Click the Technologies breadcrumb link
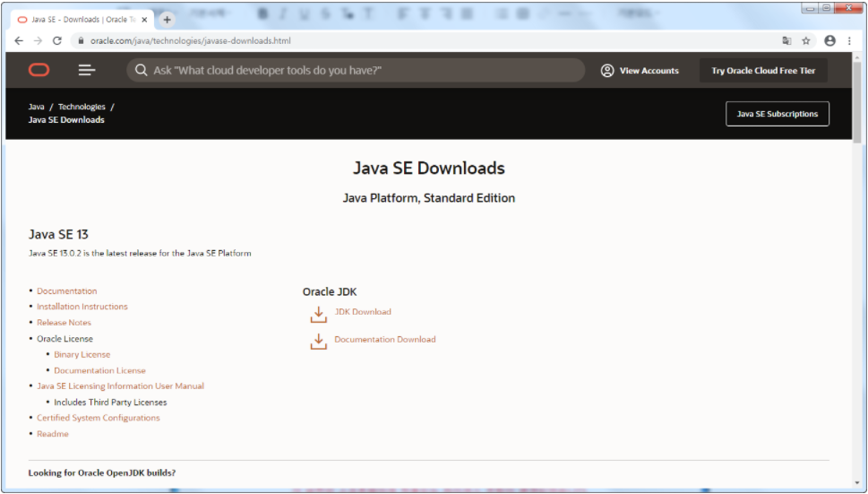 pyautogui.click(x=82, y=107)
